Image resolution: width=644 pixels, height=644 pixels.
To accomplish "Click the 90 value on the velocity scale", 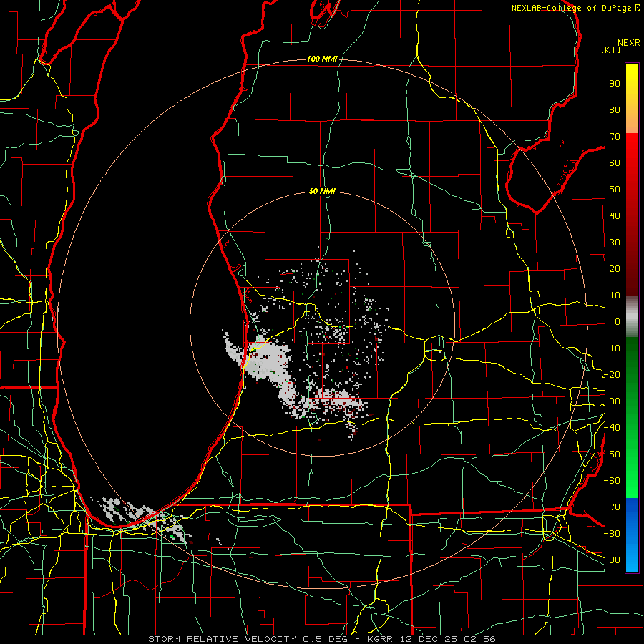I will [x=615, y=84].
